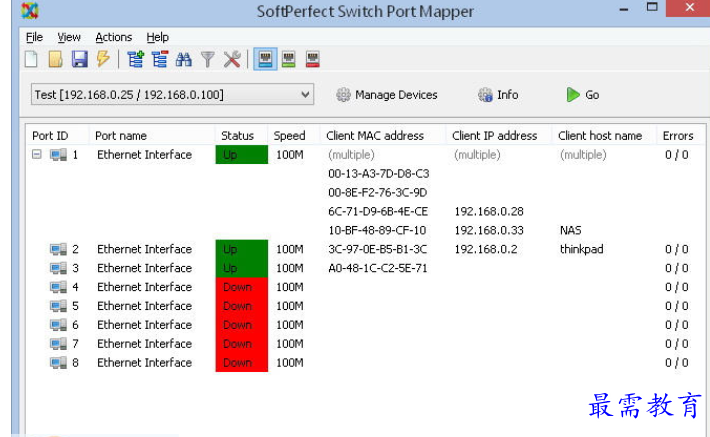
Task: Maximize the Switch Port Mapper window
Action: coord(652,7)
